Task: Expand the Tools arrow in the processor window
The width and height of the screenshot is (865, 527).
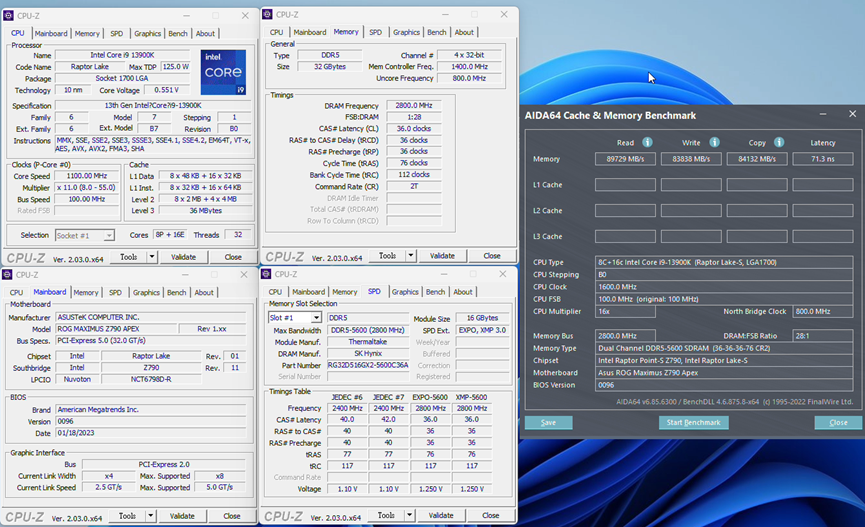Action: (x=152, y=257)
